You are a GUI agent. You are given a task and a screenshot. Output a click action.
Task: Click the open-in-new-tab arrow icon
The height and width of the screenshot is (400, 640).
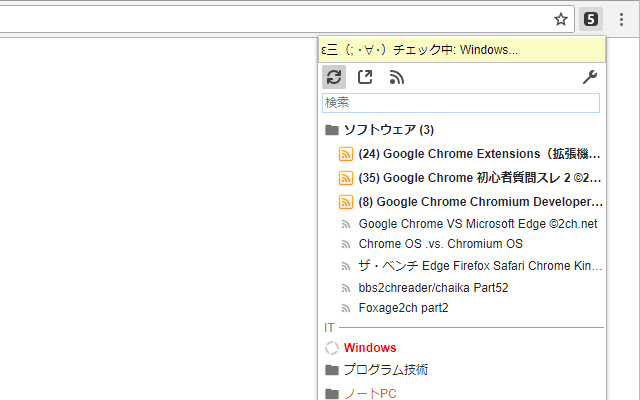365,77
